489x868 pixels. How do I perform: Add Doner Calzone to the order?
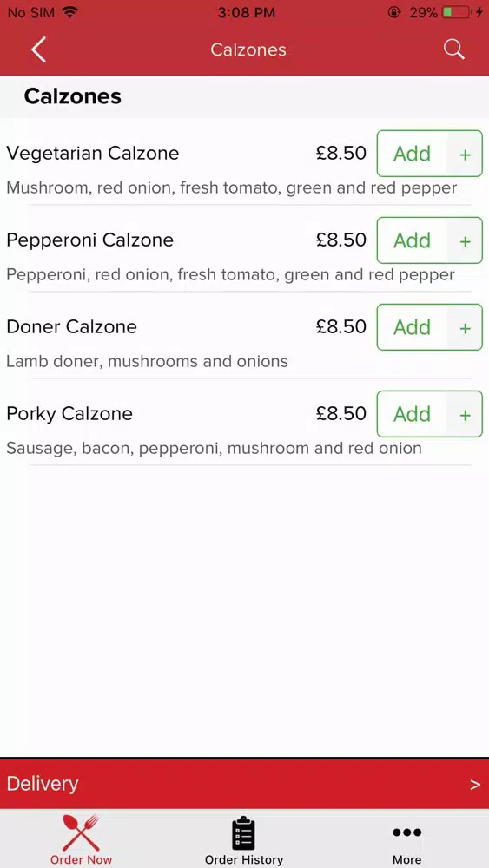pyautogui.click(x=412, y=328)
